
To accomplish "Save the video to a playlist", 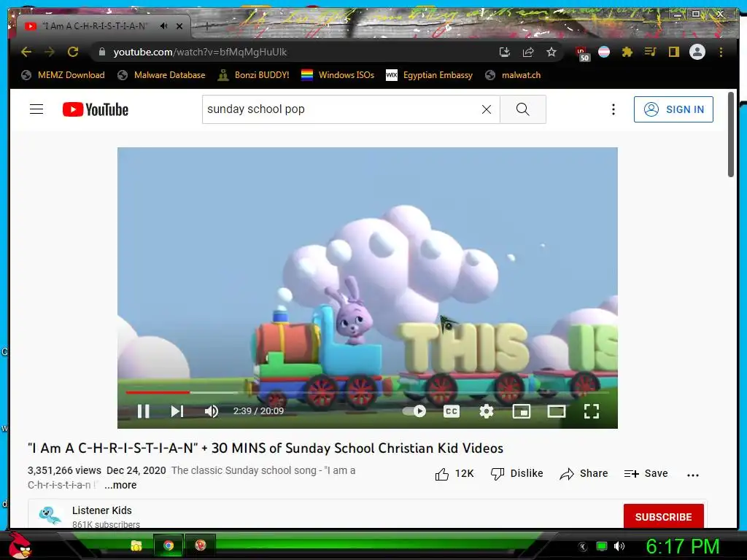I will pos(646,473).
